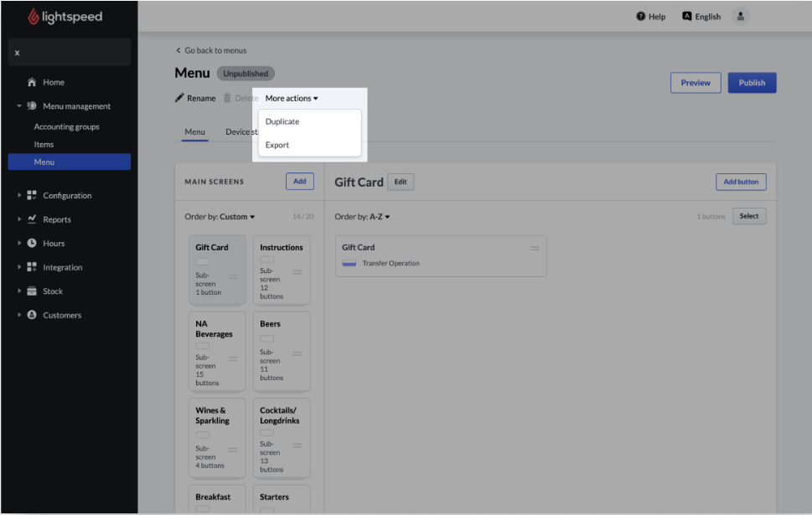
Task: Expand the Configuration sidebar section
Action: tap(19, 196)
